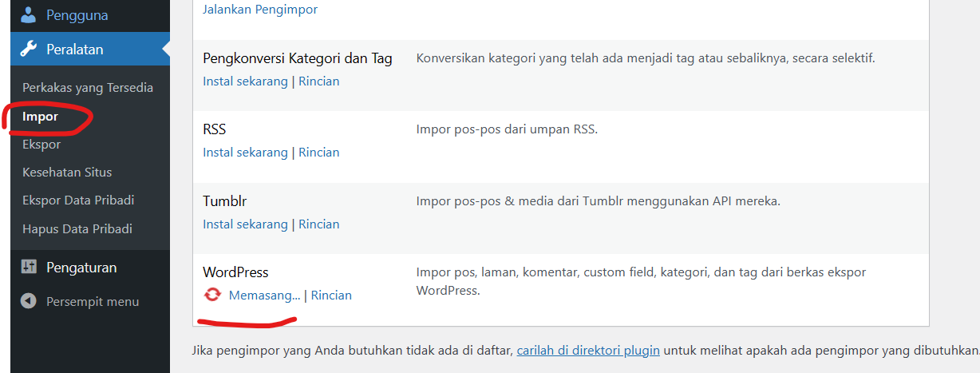Click the Jalankan Pengimpor link

click(260, 10)
